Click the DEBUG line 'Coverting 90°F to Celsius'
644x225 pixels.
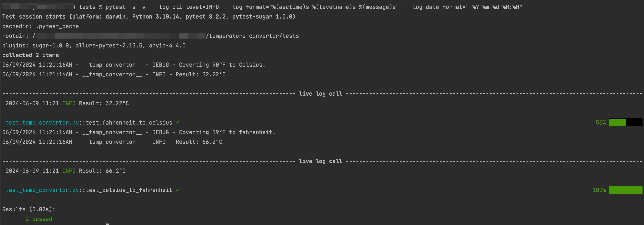[134, 65]
